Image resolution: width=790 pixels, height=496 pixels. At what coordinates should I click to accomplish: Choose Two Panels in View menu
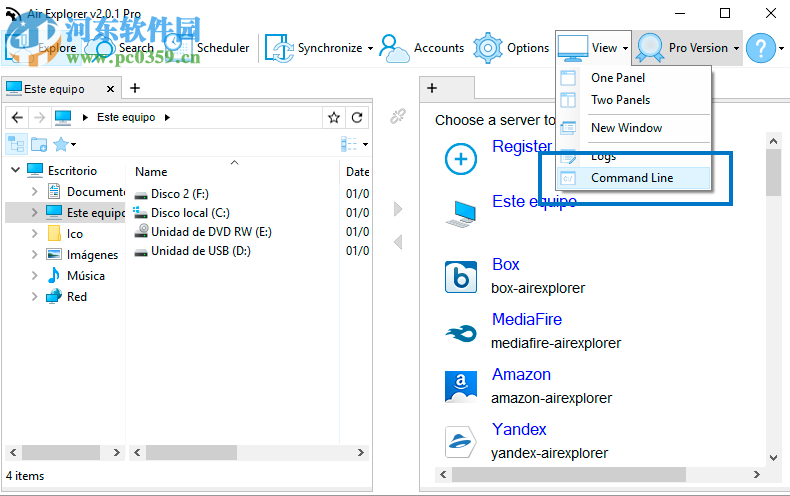[x=620, y=100]
